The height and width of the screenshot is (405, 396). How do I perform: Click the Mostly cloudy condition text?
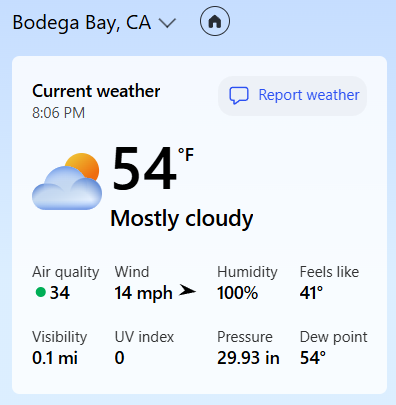(x=182, y=219)
